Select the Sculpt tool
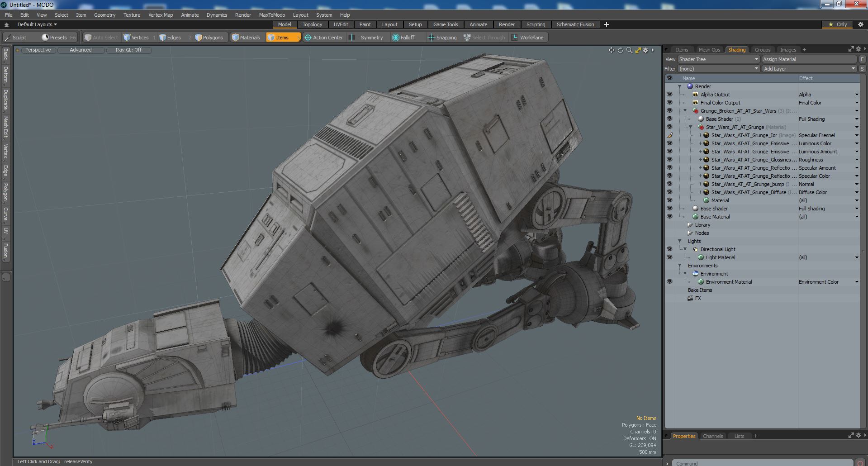The width and height of the screenshot is (868, 466). pyautogui.click(x=16, y=38)
